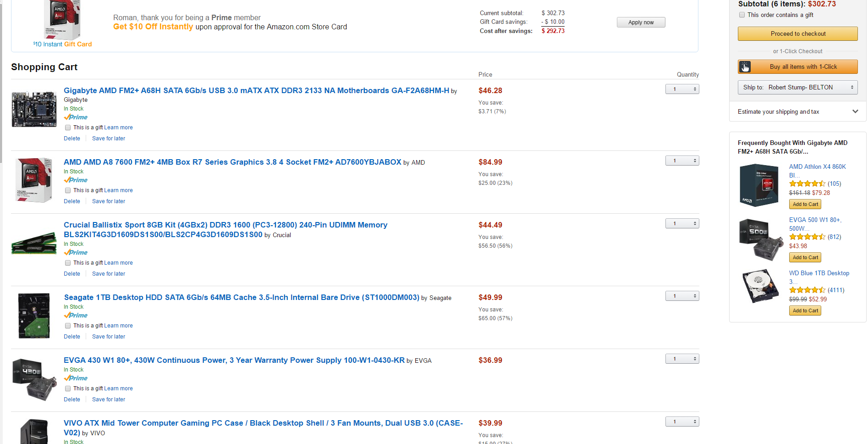Click the 1-Click hand pointer icon
Image resolution: width=868 pixels, height=444 pixels.
click(745, 67)
